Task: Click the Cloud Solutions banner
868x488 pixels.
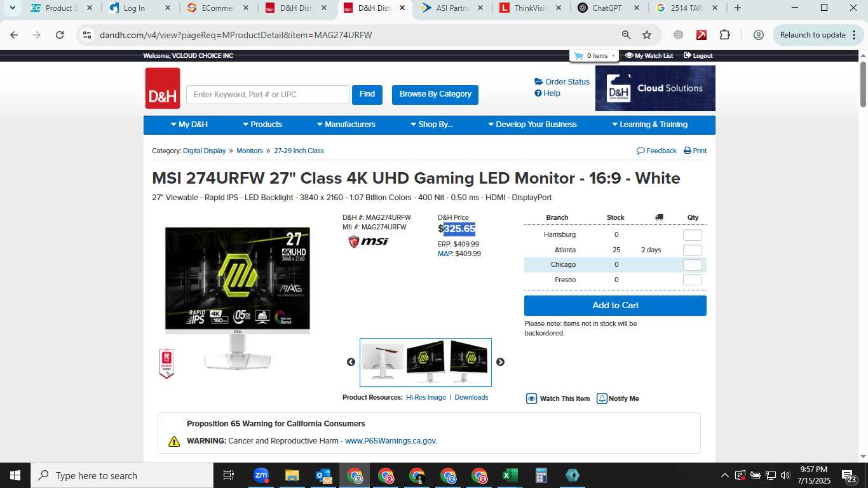Action: 655,88
